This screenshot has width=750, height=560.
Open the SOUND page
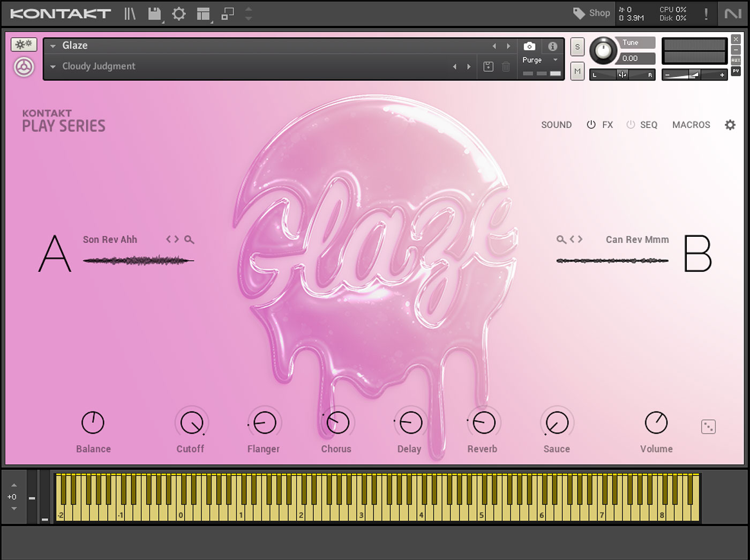[x=556, y=125]
